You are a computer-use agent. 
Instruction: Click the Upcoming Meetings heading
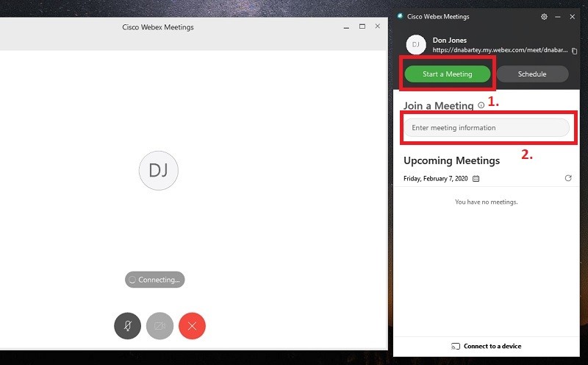click(x=451, y=160)
